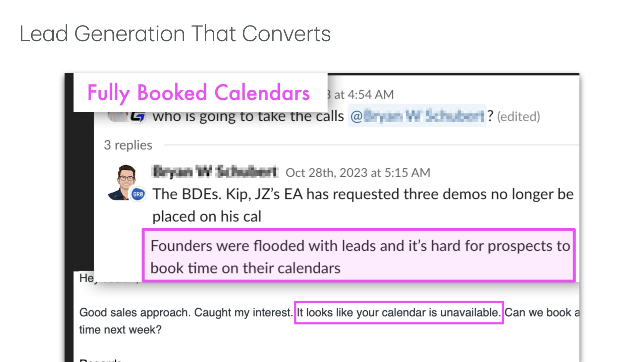Screen dimensions: 644x362
Task: Click the logo badge beside the first message
Action: click(x=138, y=117)
